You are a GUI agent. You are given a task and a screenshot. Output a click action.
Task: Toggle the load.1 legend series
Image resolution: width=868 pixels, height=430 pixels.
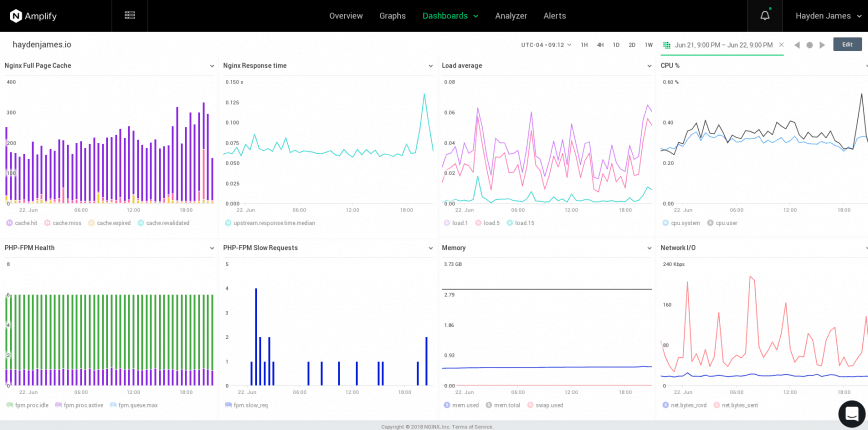point(457,223)
